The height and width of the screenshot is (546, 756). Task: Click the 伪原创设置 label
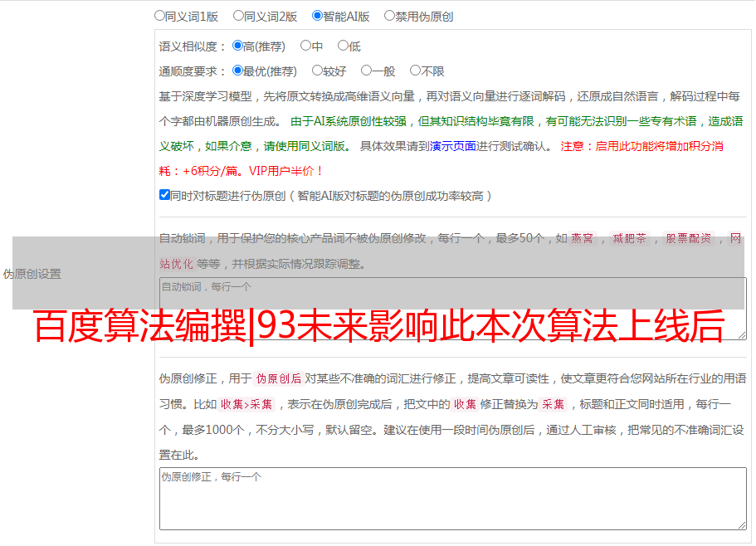point(32,274)
